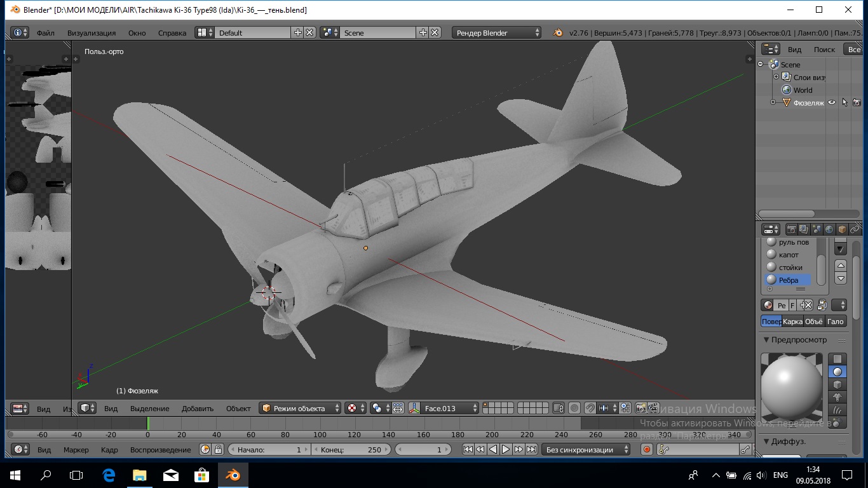The height and width of the screenshot is (488, 868).
Task: Toggle selectability cursor for Фюзеляж object
Action: click(844, 102)
